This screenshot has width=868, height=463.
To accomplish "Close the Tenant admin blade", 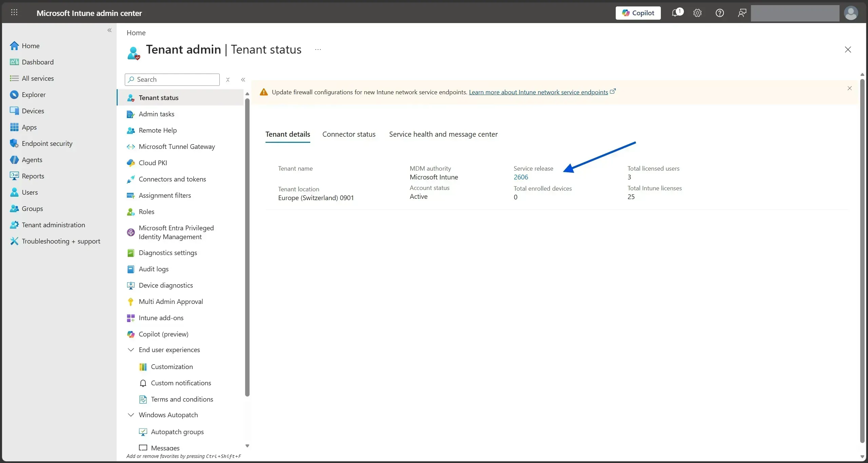I will (848, 50).
